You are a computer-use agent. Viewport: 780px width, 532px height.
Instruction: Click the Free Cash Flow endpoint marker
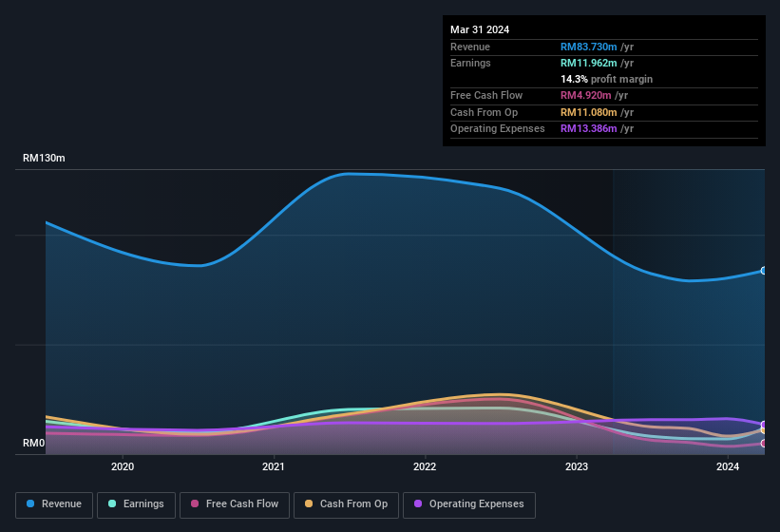point(764,443)
